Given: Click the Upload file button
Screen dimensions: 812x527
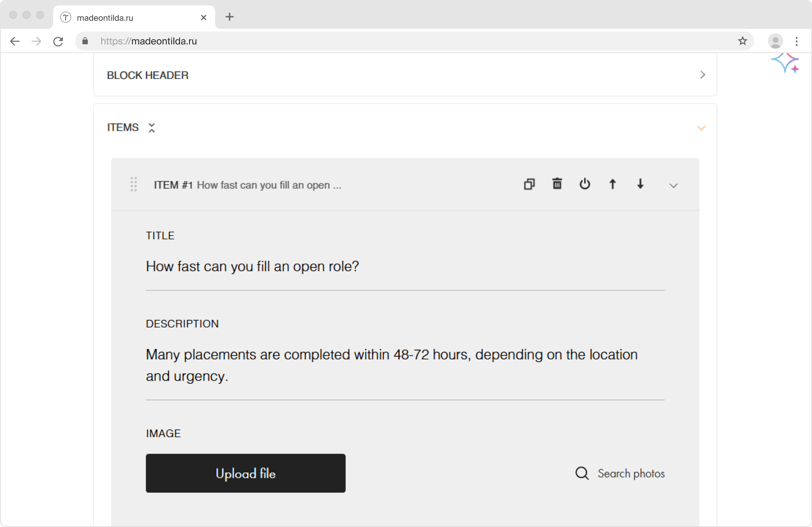Looking at the screenshot, I should pos(246,473).
